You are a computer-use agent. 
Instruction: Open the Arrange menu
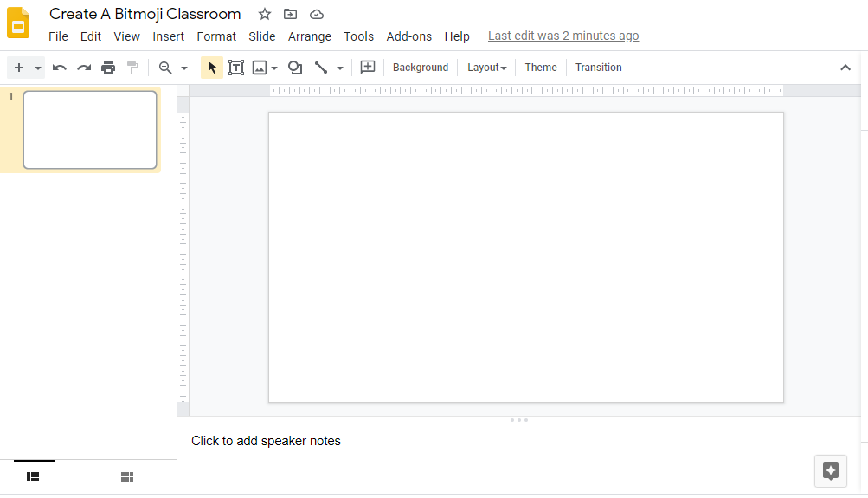[x=309, y=36]
